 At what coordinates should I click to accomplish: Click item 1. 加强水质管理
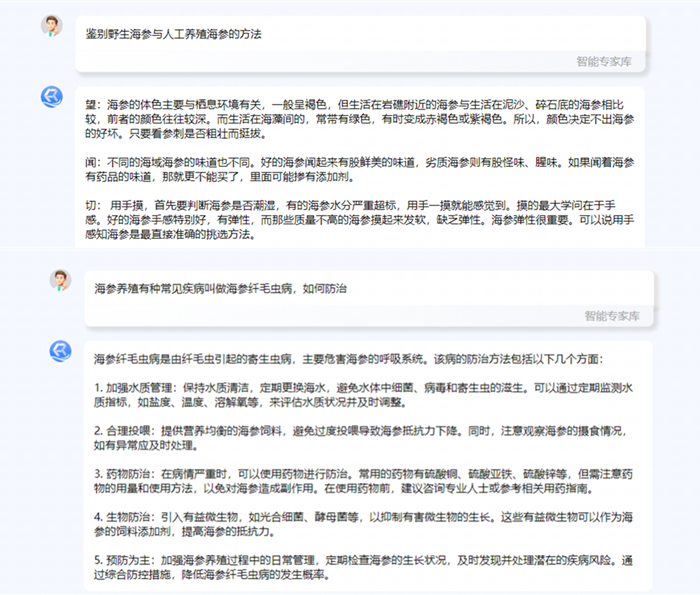tap(363, 395)
